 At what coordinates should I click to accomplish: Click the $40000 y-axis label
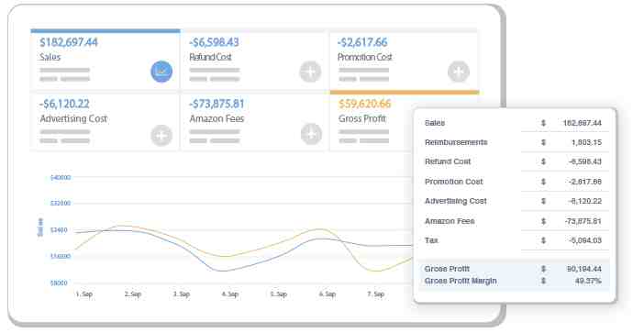[61, 177]
